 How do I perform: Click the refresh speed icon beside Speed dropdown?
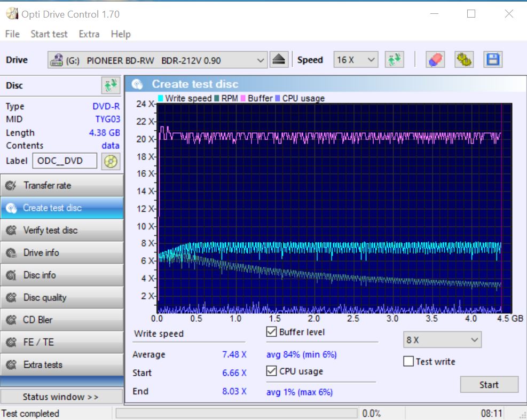click(395, 60)
